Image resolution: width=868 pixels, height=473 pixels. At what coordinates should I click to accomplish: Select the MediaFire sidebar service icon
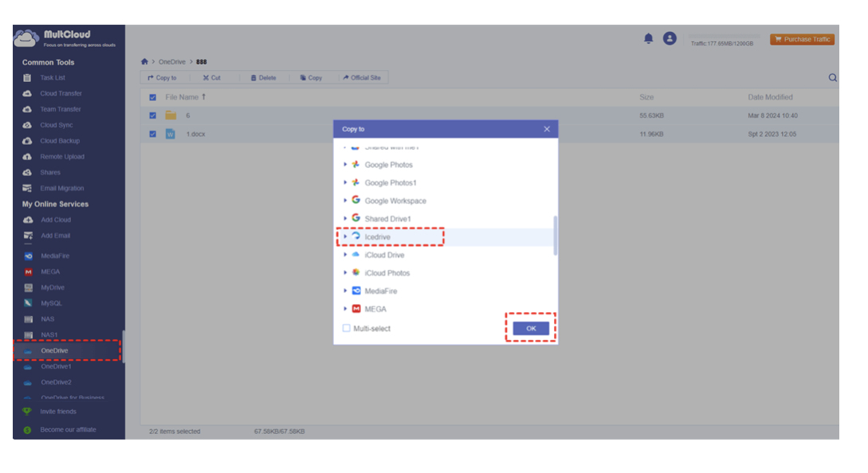28,256
